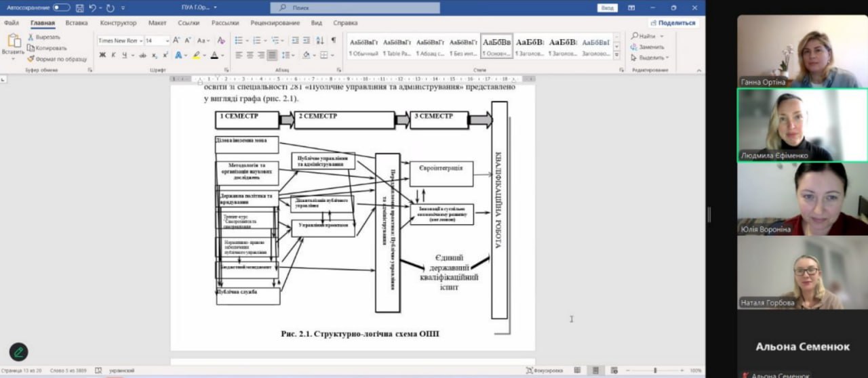
Task: Center align text
Action: click(250, 55)
